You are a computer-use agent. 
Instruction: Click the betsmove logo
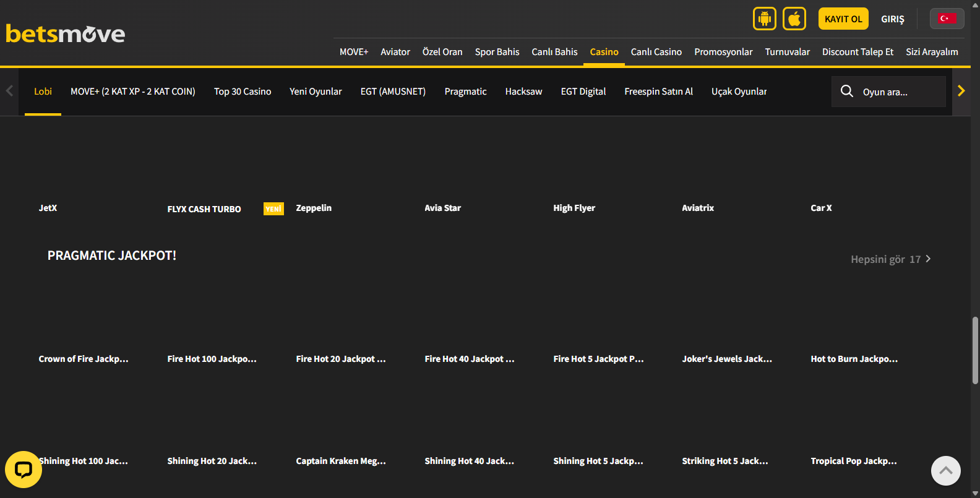pos(66,33)
